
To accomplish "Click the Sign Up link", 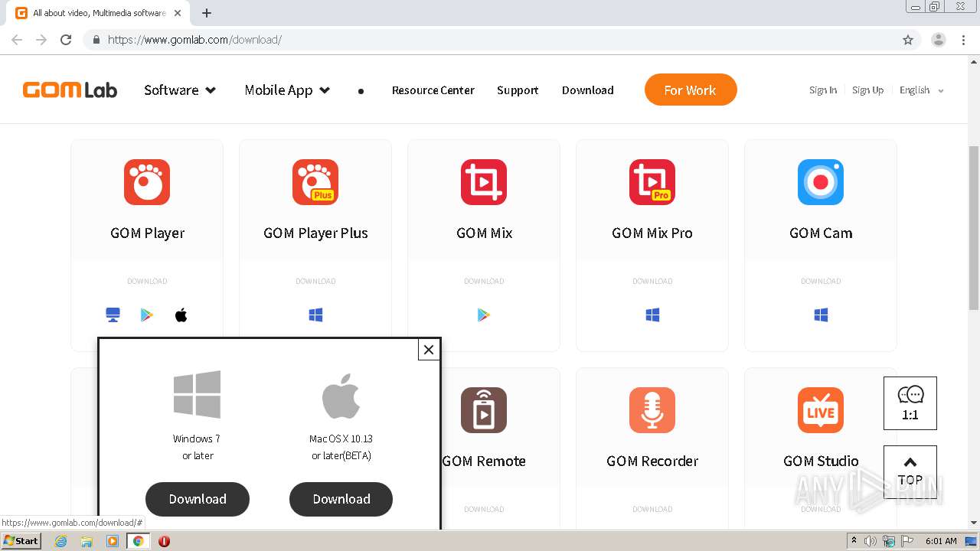I will (x=867, y=90).
